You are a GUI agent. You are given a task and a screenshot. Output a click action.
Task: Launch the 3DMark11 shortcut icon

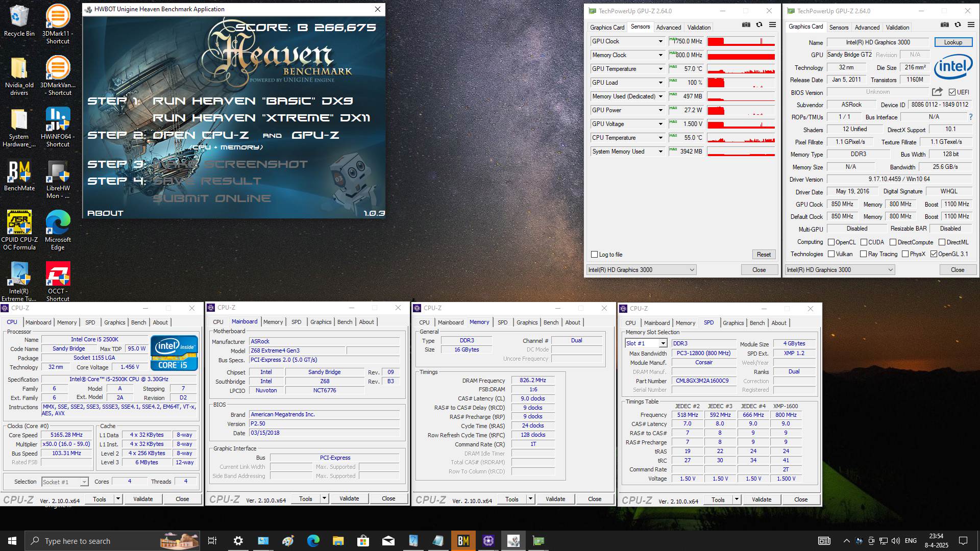[58, 24]
